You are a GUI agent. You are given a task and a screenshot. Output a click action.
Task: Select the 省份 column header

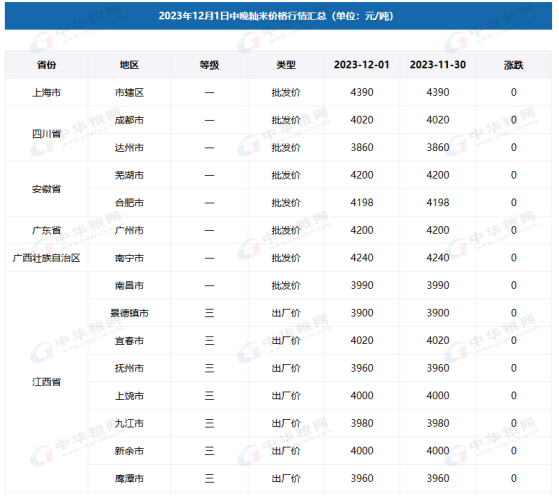(x=46, y=65)
